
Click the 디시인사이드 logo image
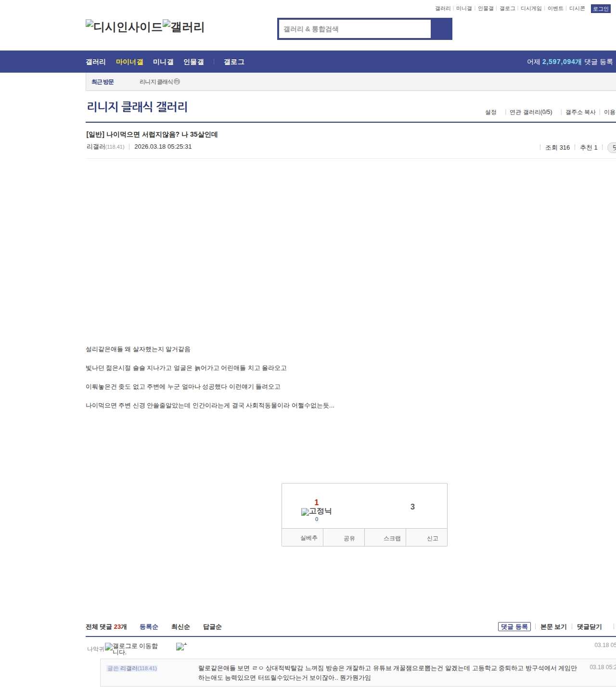click(124, 27)
